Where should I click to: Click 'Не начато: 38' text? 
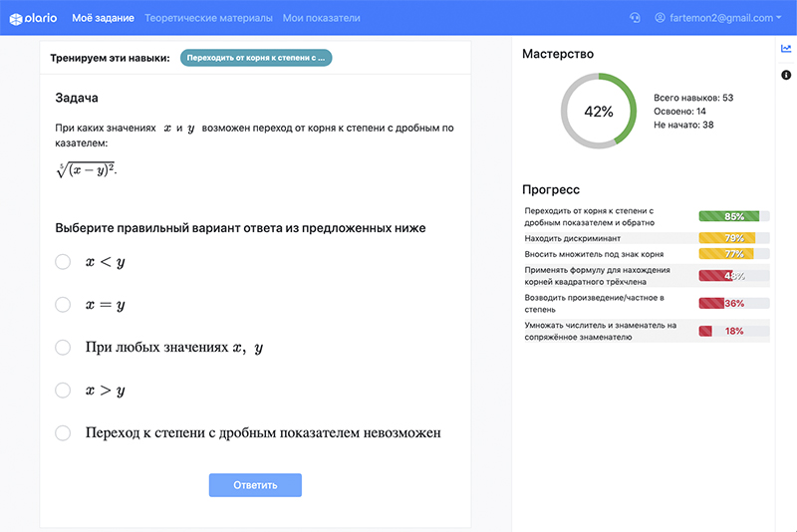pos(683,125)
